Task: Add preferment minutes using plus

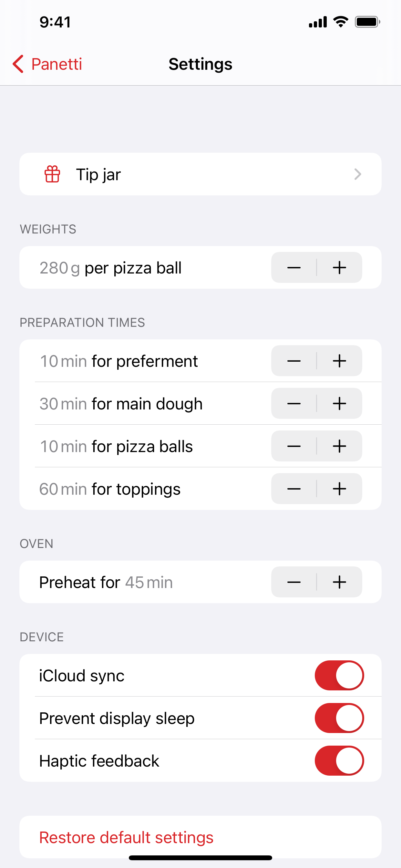Action: 339,361
